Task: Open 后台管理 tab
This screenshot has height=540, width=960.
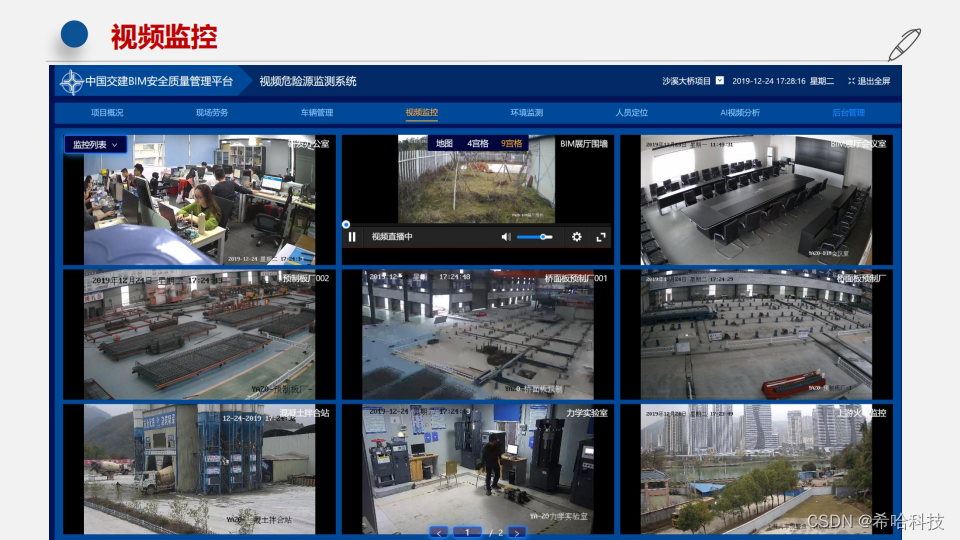Action: pyautogui.click(x=849, y=113)
